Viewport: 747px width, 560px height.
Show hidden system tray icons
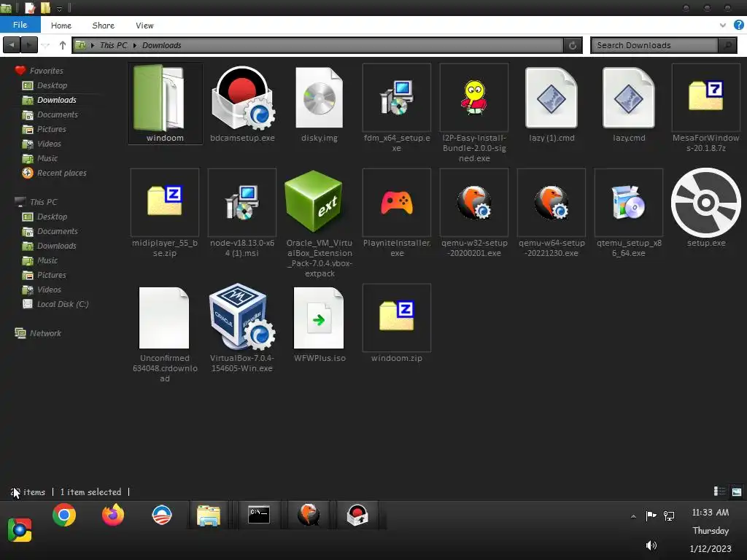pos(633,516)
